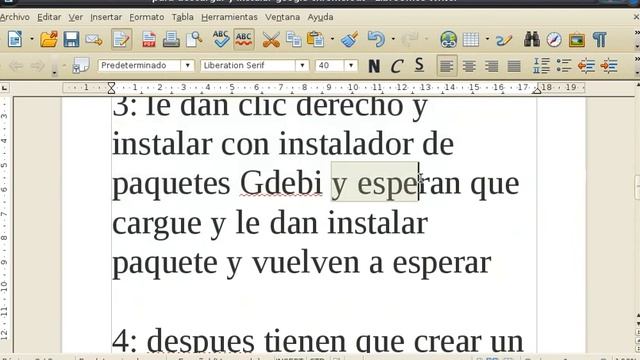The height and width of the screenshot is (360, 640).
Task: Print the file directly with printer icon
Action: pyautogui.click(x=171, y=40)
